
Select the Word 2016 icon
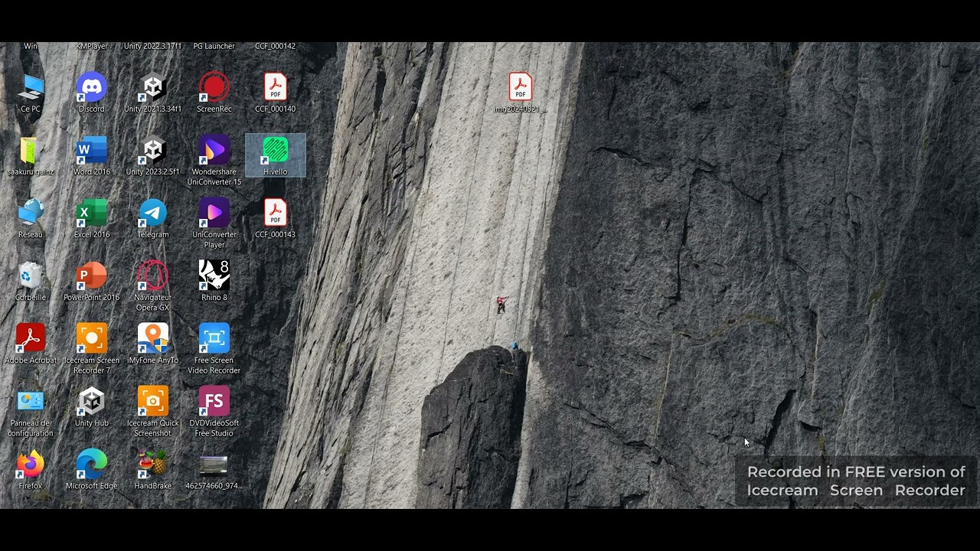point(92,152)
